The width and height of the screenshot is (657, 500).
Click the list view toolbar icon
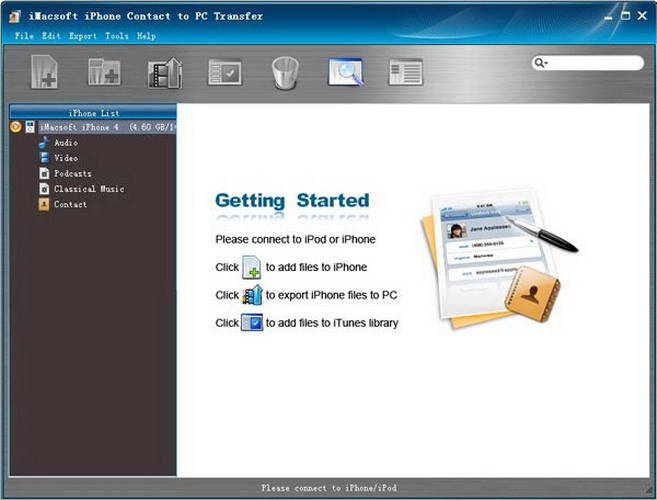click(405, 72)
